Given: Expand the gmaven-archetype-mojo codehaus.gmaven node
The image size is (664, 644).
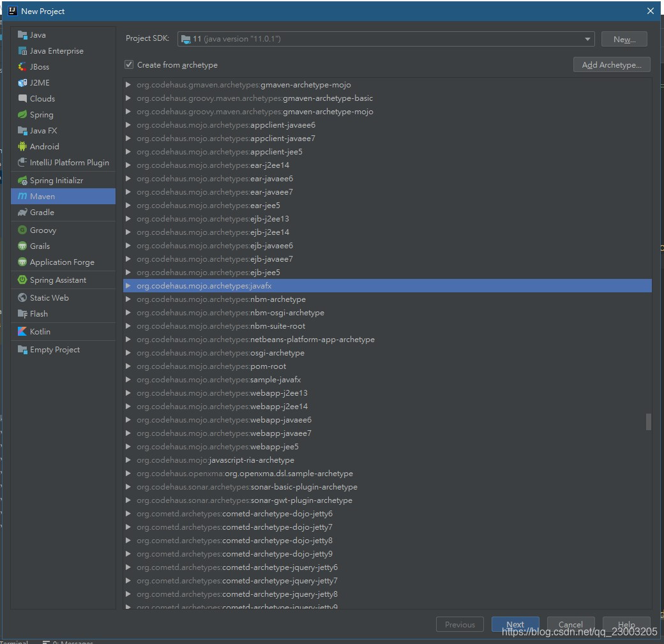Looking at the screenshot, I should (128, 85).
